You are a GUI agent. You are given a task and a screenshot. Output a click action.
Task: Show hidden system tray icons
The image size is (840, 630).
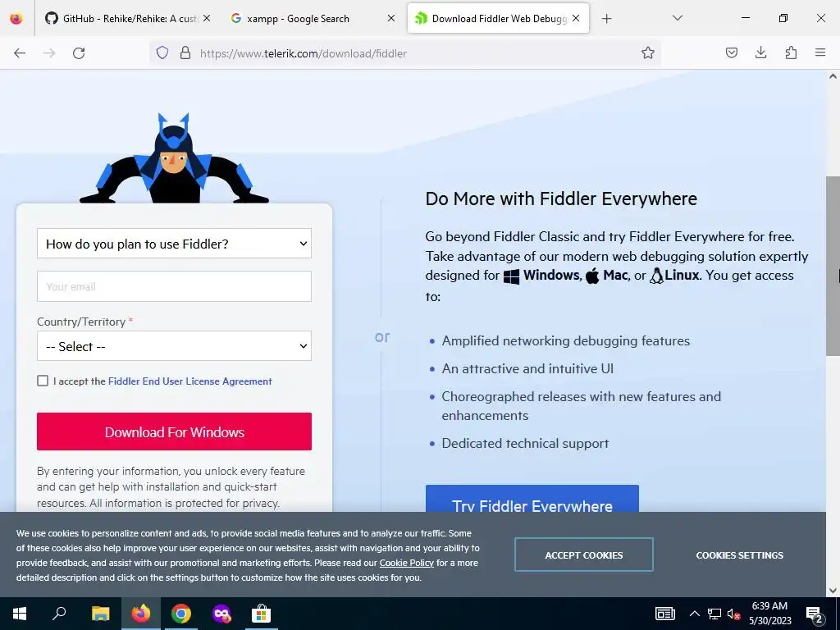click(x=694, y=614)
